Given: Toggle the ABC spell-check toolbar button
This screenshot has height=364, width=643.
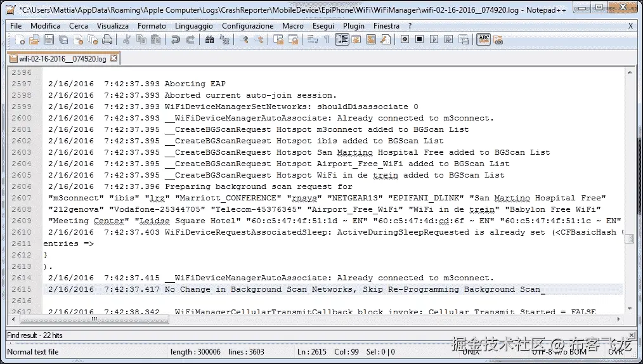Looking at the screenshot, I should pyautogui.click(x=483, y=39).
